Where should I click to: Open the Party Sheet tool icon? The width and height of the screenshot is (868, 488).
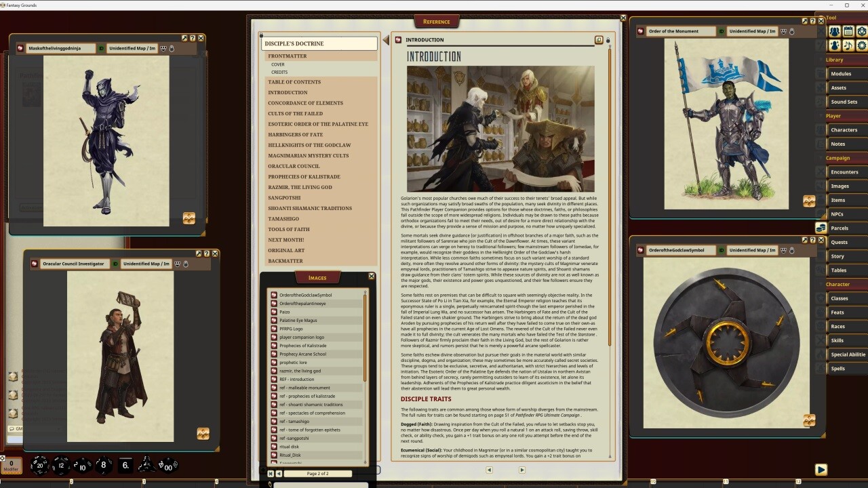[835, 31]
